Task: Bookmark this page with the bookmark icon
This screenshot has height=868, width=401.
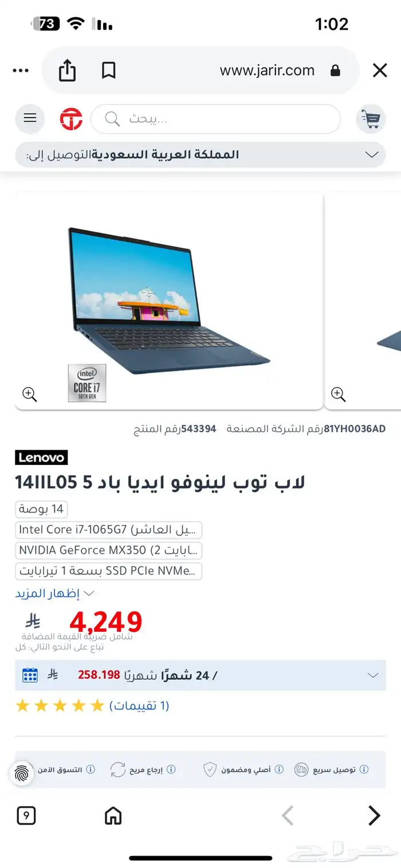Action: click(x=108, y=71)
